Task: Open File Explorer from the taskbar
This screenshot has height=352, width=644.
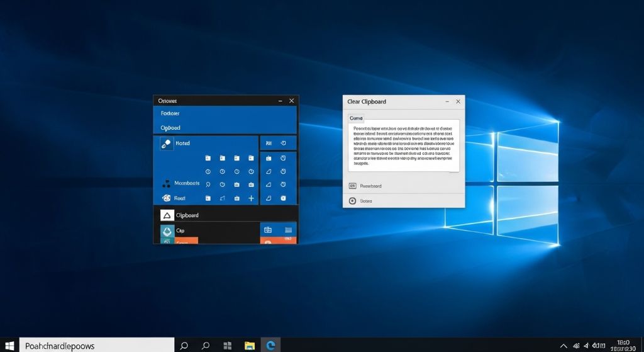Action: (250, 345)
